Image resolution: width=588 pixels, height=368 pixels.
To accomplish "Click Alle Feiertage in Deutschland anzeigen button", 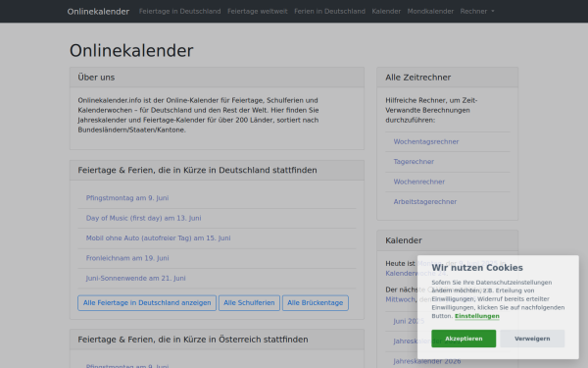I will pyautogui.click(x=147, y=303).
